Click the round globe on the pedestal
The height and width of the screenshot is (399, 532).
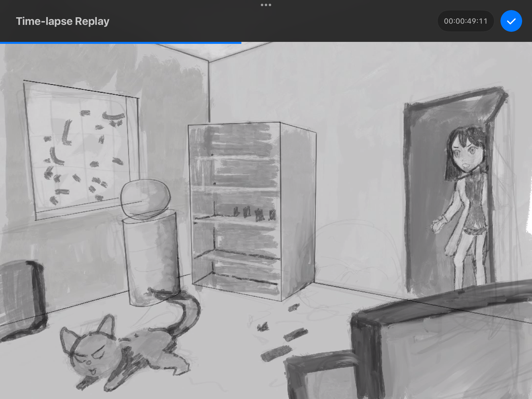145,198
